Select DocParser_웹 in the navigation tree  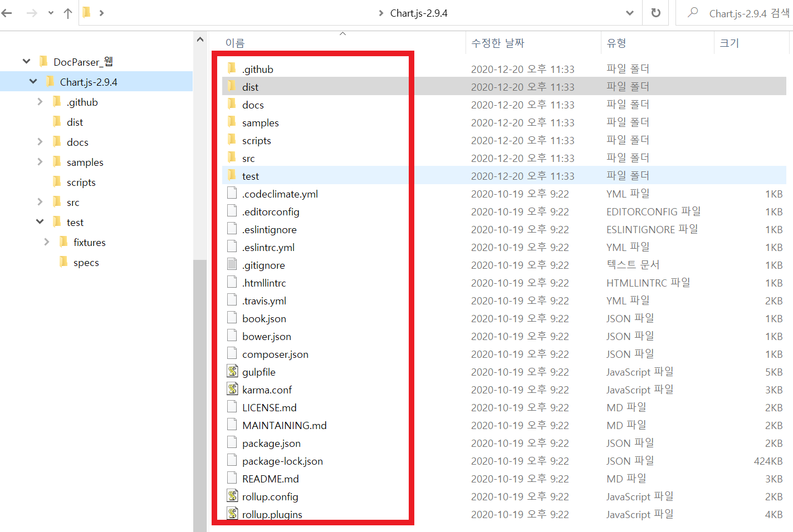click(83, 62)
